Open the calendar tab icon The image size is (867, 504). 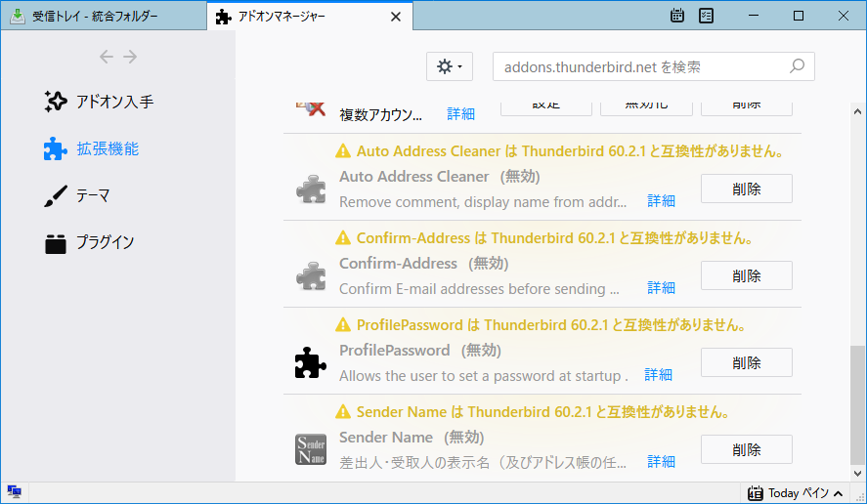pyautogui.click(x=676, y=16)
